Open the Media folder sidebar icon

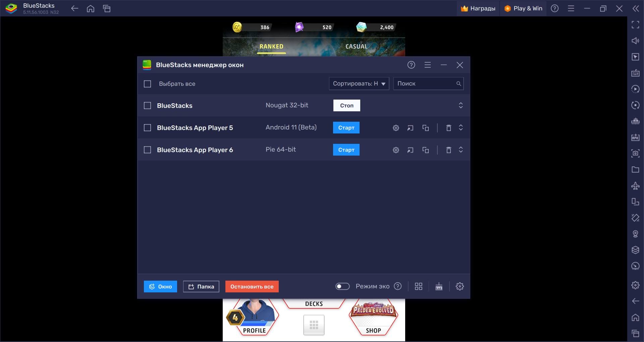pos(635,169)
